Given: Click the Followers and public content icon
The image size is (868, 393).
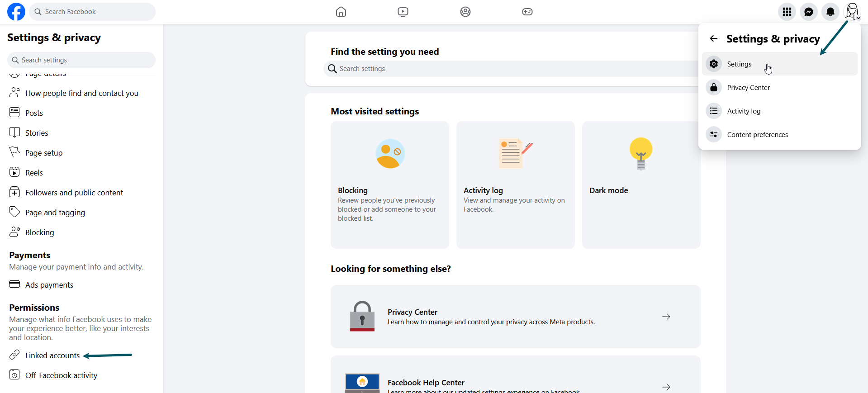Looking at the screenshot, I should (x=14, y=192).
